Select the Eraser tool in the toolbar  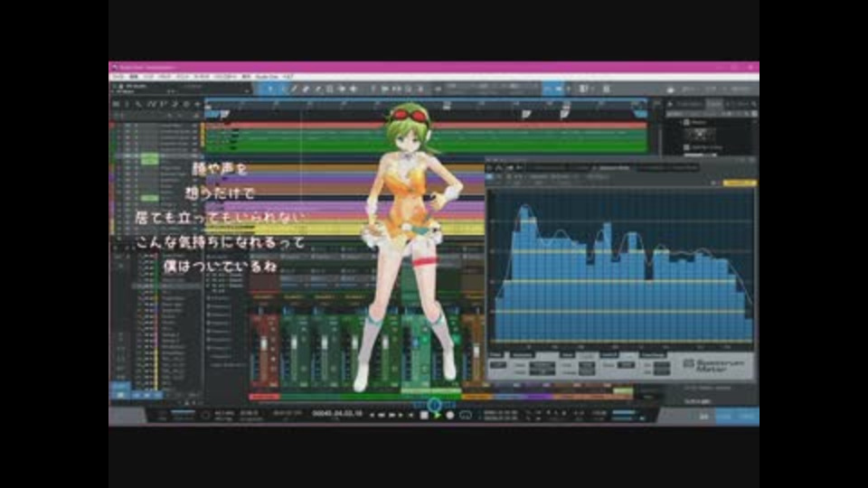coord(306,89)
